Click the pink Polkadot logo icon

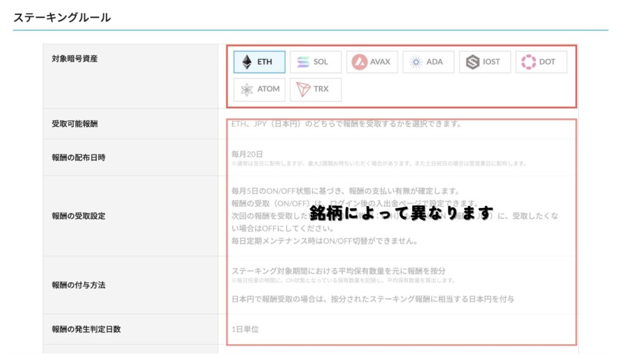click(528, 62)
